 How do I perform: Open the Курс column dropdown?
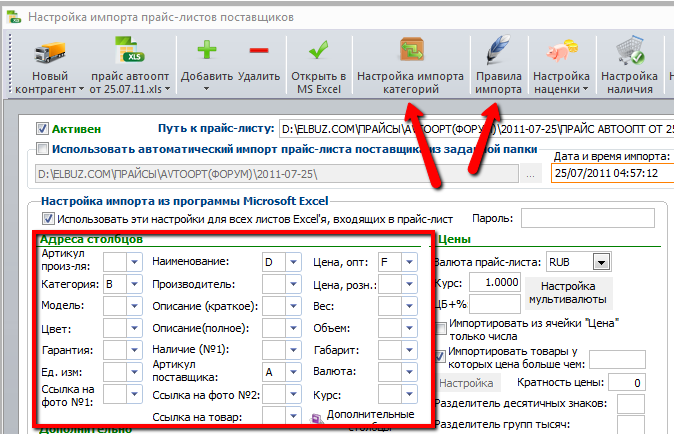409,394
